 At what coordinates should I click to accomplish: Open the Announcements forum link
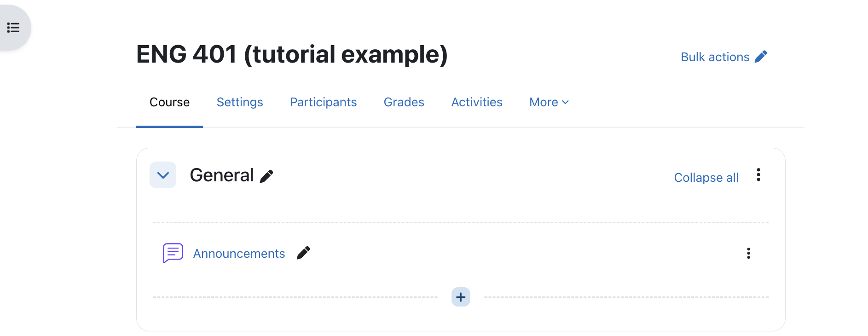(x=239, y=254)
